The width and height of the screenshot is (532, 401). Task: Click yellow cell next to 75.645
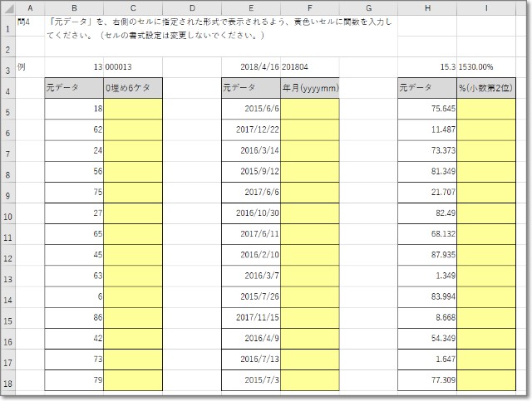point(486,109)
